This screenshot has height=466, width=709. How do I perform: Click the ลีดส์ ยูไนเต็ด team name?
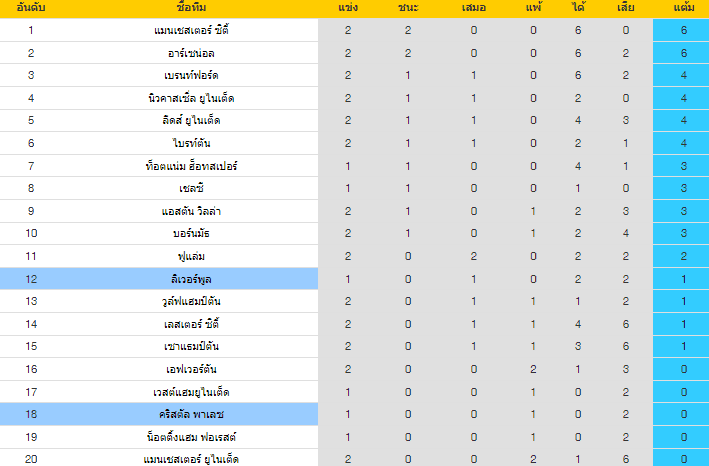click(191, 120)
